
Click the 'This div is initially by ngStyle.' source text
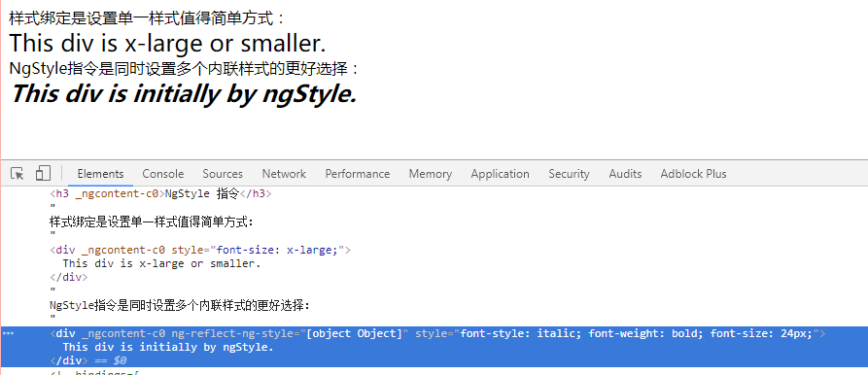168,348
